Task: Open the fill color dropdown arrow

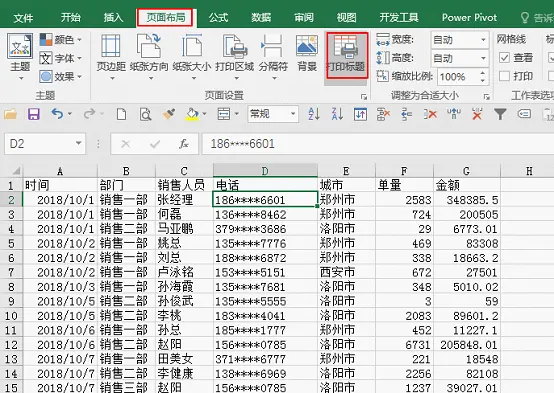Action: pos(205,114)
